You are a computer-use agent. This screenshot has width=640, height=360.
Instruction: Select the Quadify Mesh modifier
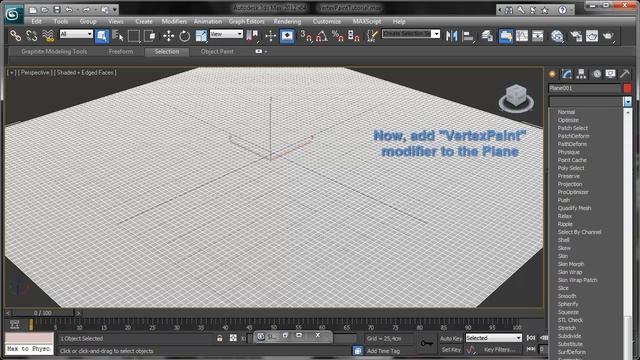click(x=574, y=208)
